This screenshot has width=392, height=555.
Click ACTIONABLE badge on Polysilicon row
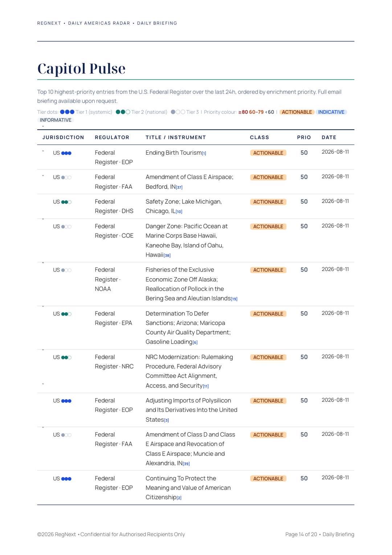pos(268,401)
